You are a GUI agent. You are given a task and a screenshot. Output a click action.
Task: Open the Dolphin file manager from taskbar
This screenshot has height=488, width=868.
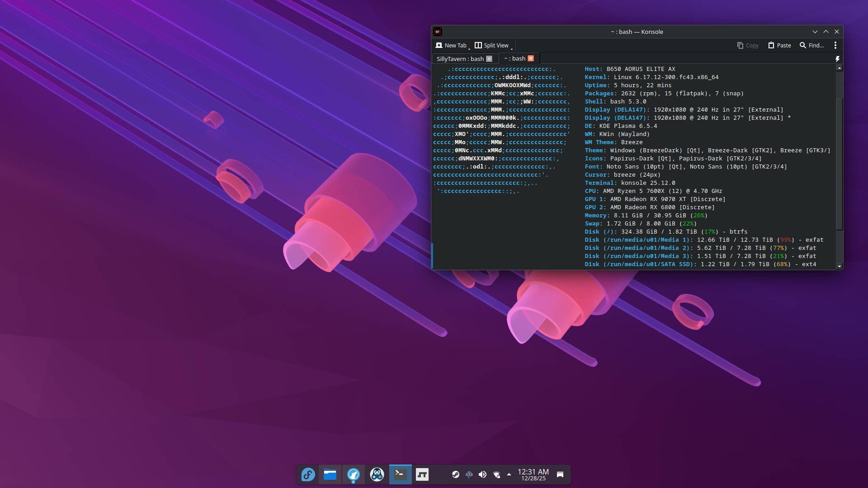[330, 474]
